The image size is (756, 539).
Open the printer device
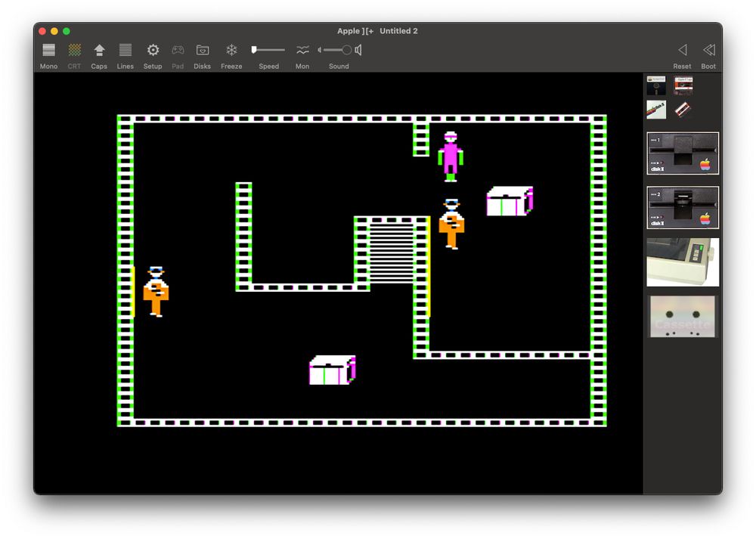(683, 262)
